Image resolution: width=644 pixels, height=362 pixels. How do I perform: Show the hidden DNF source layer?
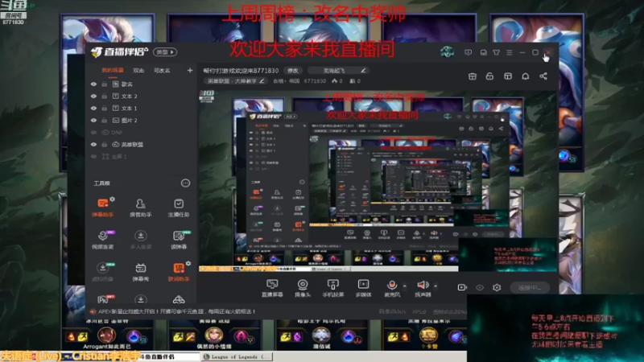93,133
